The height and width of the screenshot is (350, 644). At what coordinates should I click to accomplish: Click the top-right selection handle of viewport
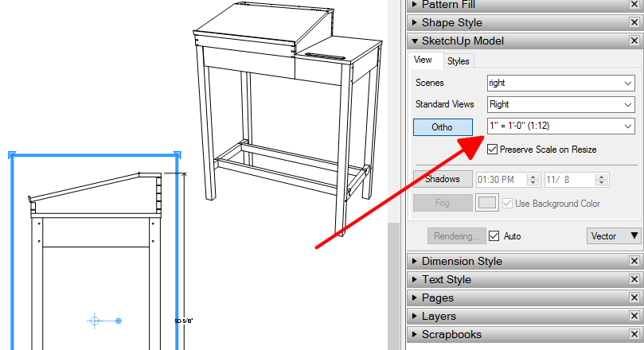tap(178, 154)
